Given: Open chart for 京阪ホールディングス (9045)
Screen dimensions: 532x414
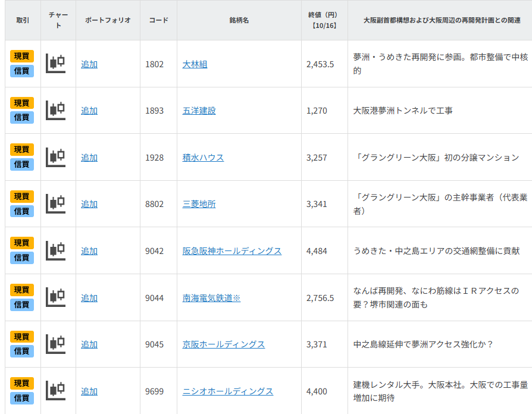Looking at the screenshot, I should [x=56, y=344].
